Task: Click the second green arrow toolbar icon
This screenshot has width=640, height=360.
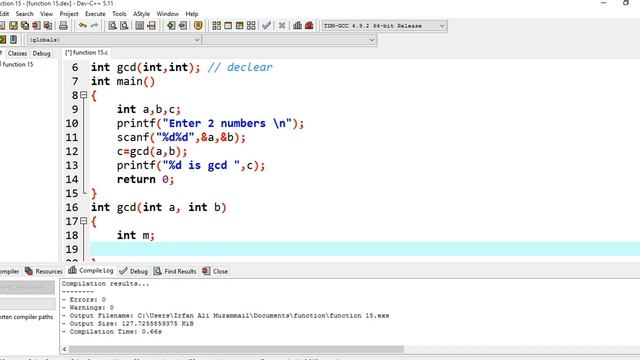Action: click(x=183, y=26)
